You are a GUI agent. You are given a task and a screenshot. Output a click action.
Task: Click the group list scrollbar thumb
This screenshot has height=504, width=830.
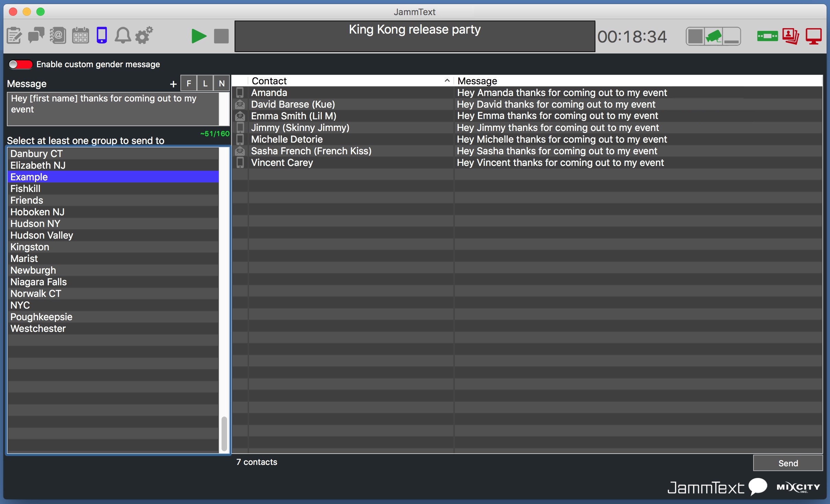224,434
